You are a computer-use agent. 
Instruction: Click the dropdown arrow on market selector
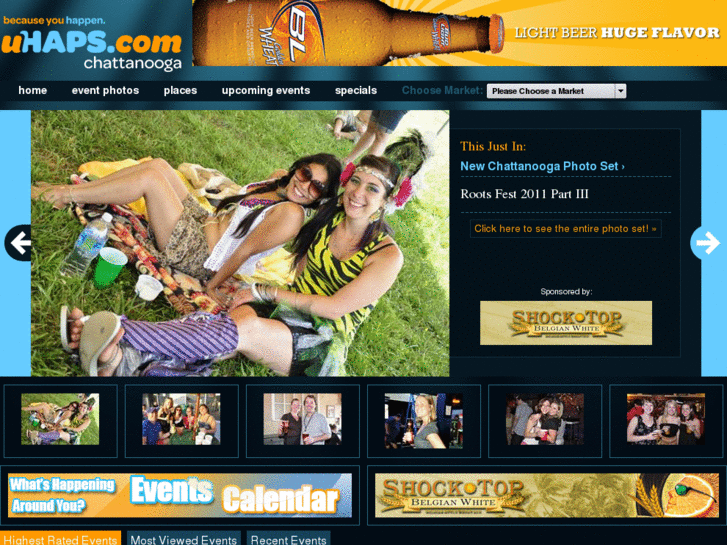(x=620, y=91)
